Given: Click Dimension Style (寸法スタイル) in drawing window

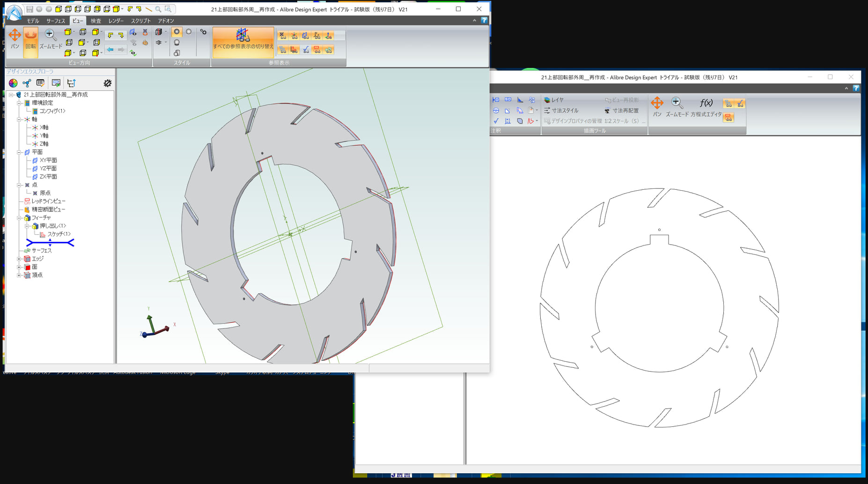Looking at the screenshot, I should 561,111.
